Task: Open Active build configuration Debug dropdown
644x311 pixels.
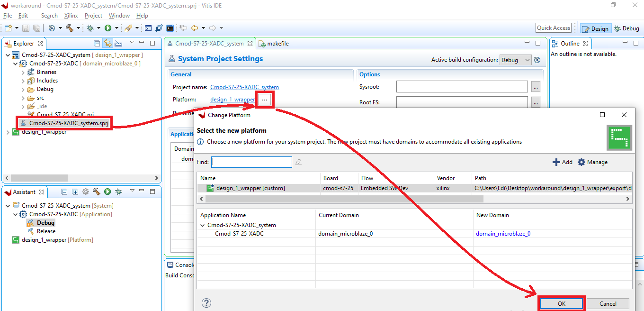Action: (x=516, y=60)
